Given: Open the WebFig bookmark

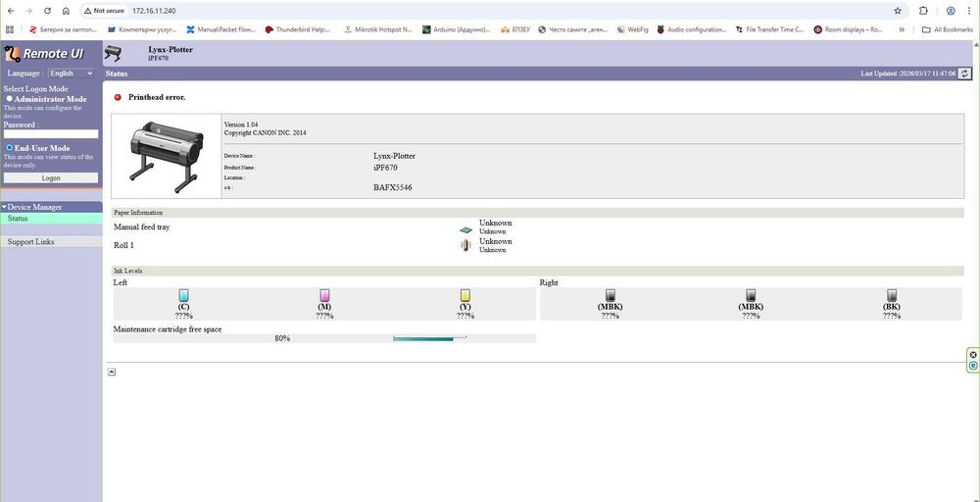Looking at the screenshot, I should click(632, 29).
